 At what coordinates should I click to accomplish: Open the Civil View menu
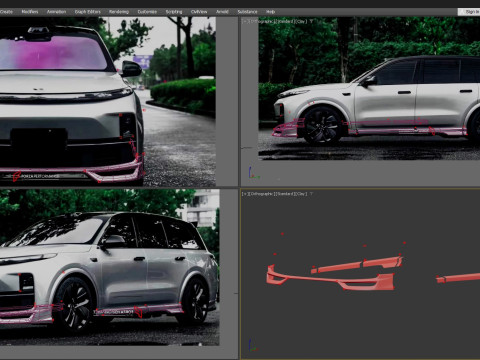click(x=199, y=12)
